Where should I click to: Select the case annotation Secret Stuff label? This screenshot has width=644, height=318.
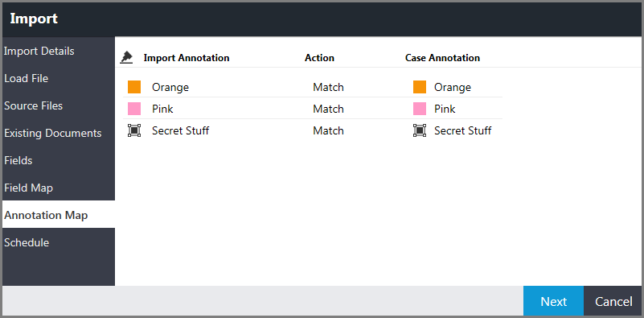463,130
